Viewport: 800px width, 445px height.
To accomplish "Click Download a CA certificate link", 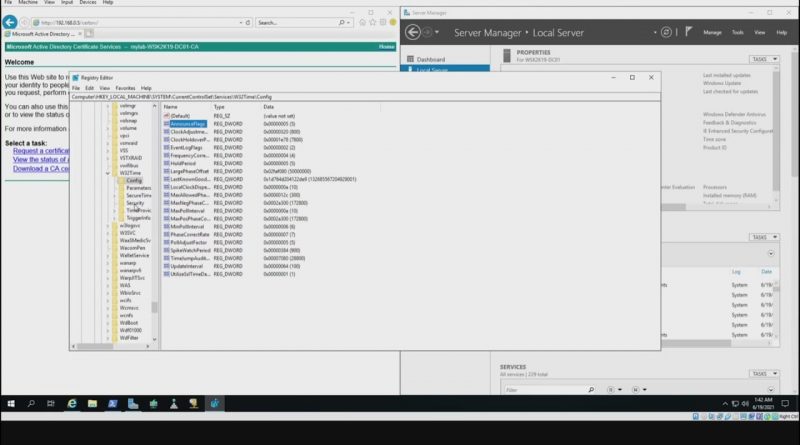I will pos(41,169).
